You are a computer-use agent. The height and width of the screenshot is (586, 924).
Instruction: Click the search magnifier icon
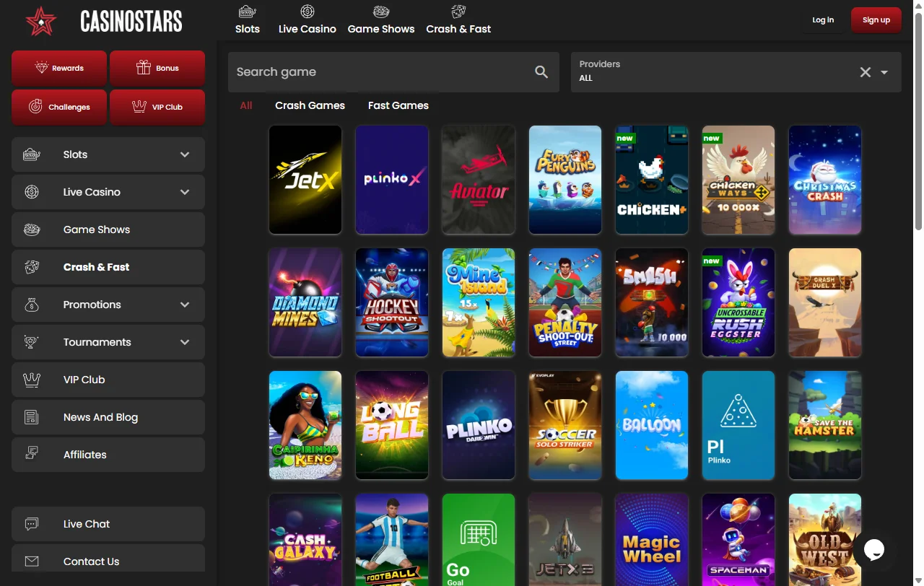541,72
